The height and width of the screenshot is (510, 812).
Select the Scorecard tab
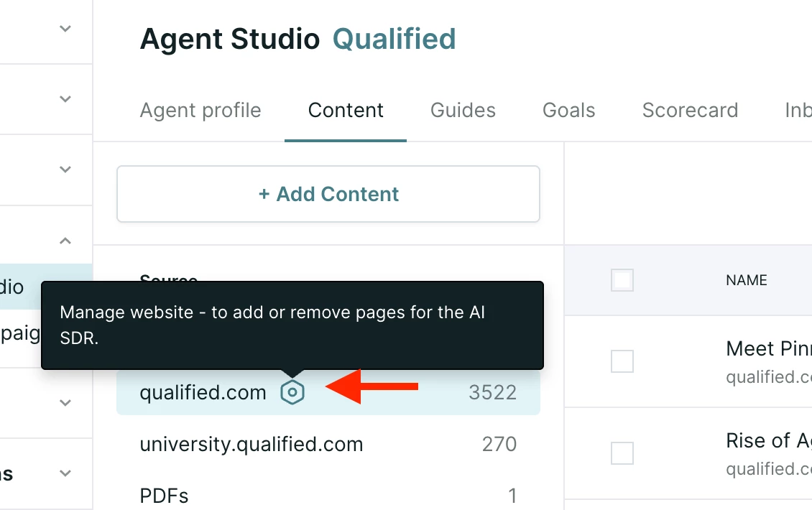point(690,111)
